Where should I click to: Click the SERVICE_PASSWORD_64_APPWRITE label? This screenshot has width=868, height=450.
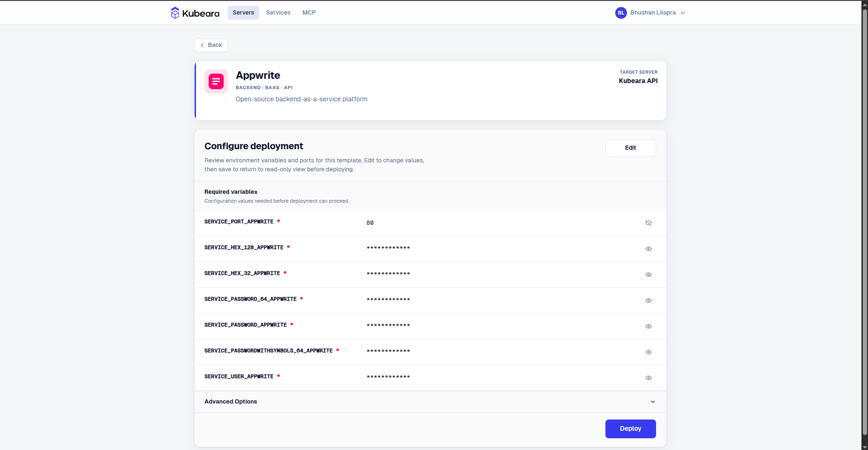point(250,299)
